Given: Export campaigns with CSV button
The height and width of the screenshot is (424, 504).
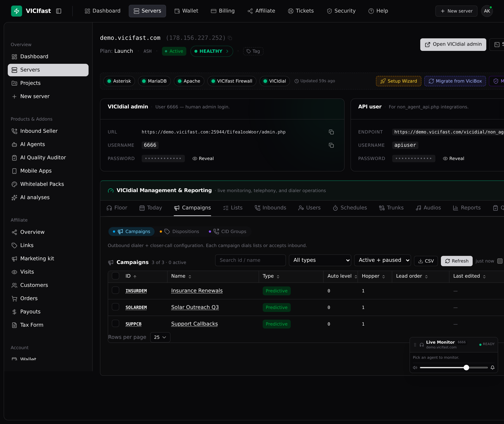Looking at the screenshot, I should click(x=426, y=261).
